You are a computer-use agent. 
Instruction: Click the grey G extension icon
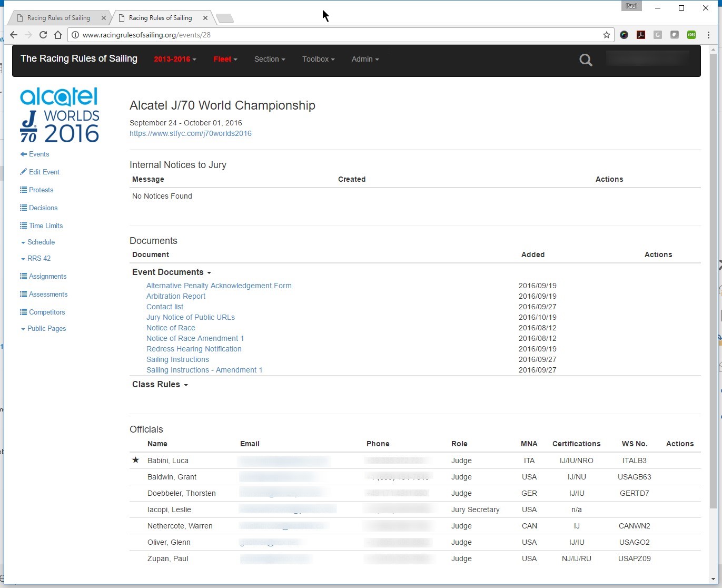pos(658,35)
